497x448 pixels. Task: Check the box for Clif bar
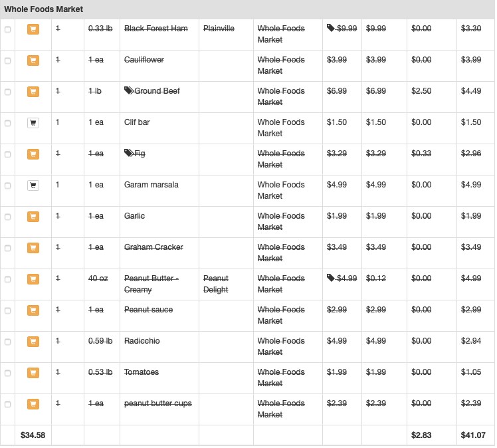coord(7,123)
